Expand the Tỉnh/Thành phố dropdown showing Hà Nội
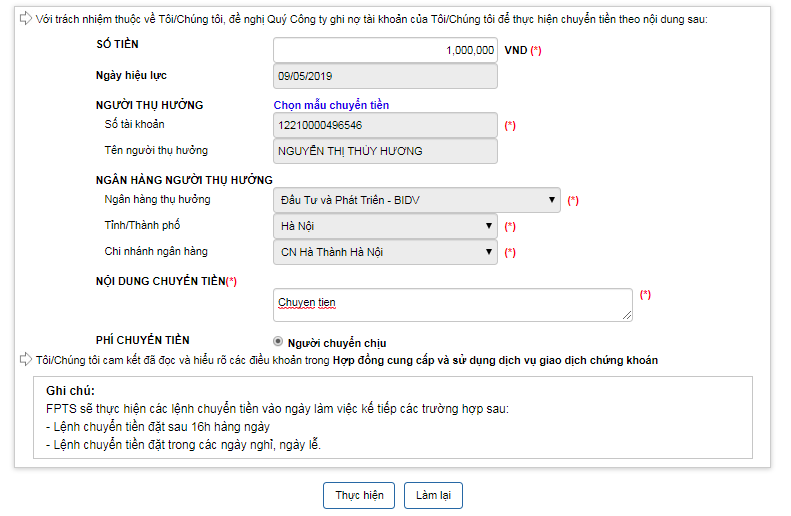The width and height of the screenshot is (791, 516). 385,226
